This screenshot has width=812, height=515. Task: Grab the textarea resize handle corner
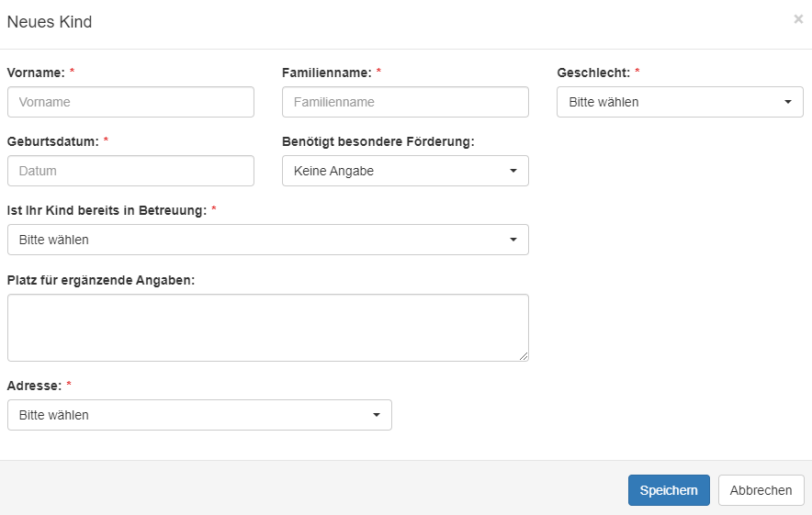524,356
